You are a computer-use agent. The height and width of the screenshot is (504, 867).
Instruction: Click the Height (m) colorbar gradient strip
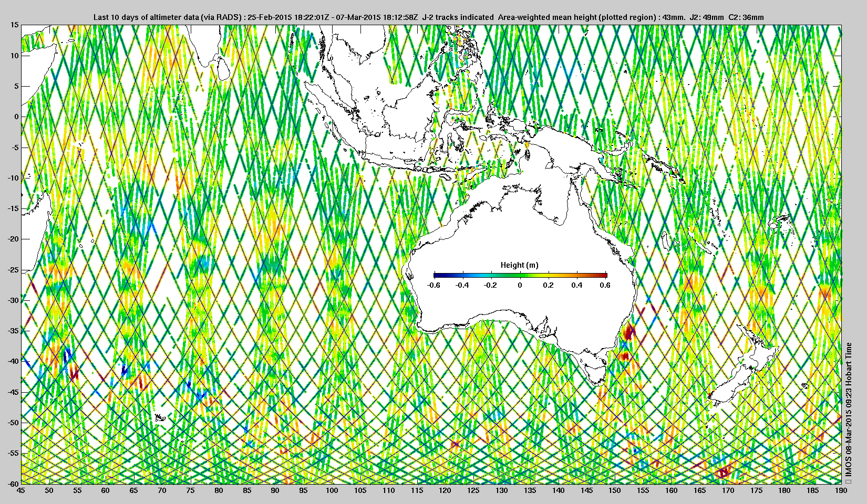520,275
